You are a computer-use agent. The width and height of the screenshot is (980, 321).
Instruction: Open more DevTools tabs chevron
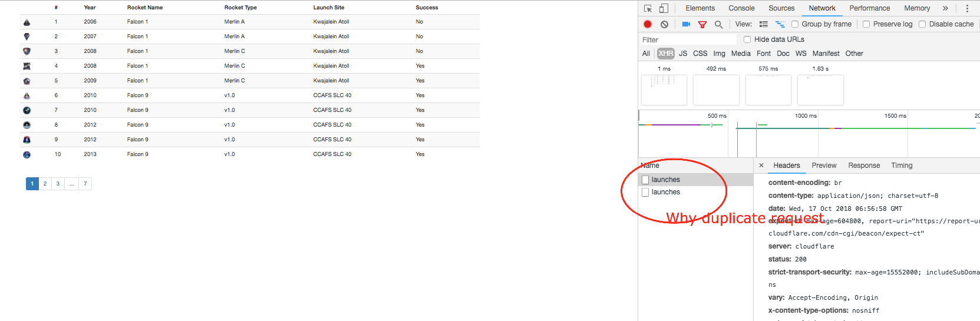(x=945, y=8)
